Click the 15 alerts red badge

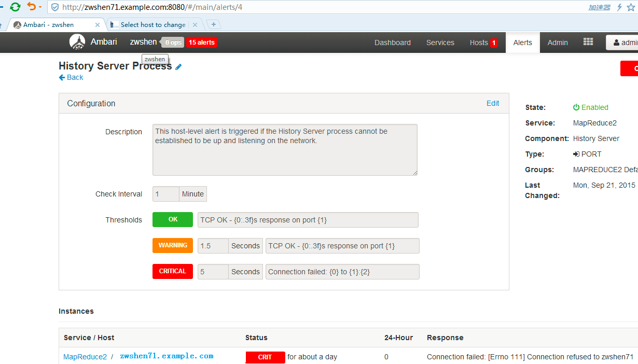[x=202, y=43]
